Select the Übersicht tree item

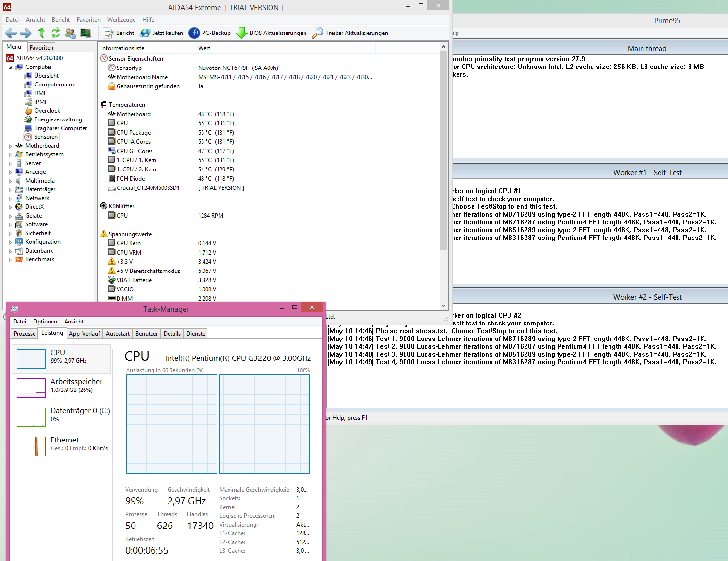(47, 76)
